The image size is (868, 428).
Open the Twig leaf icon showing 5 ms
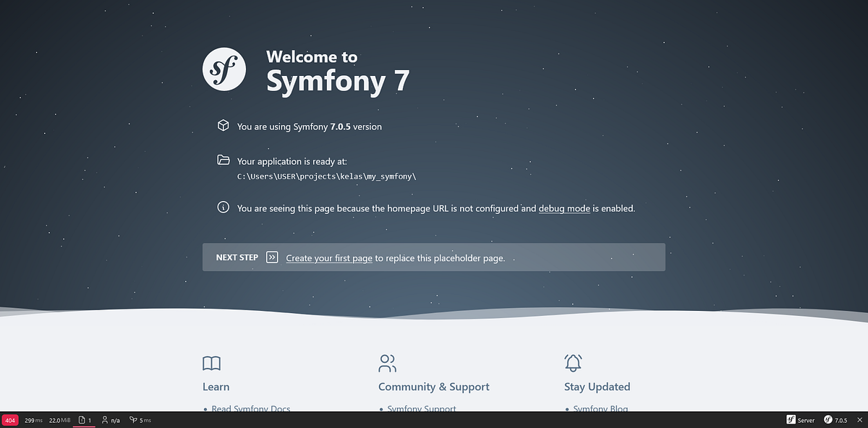click(137, 419)
